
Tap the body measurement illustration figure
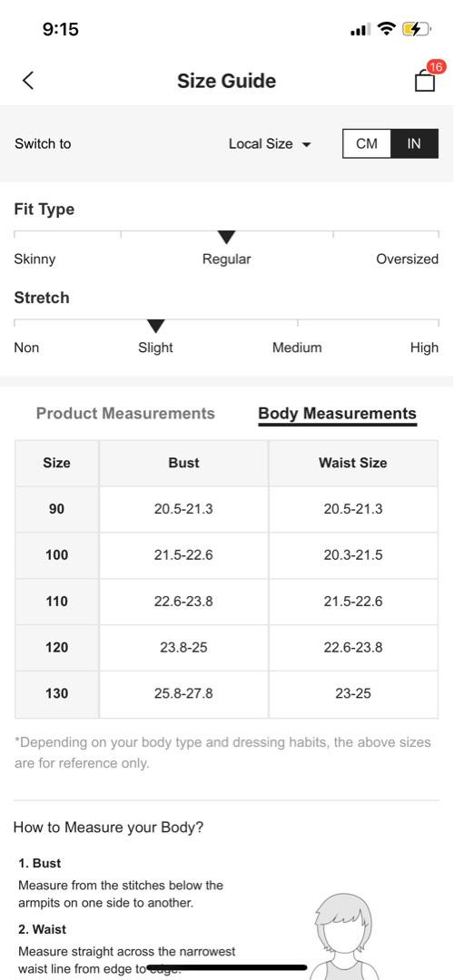[344, 936]
